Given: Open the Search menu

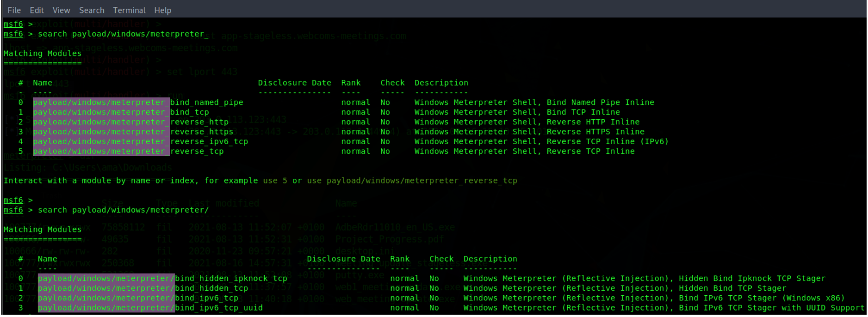Looking at the screenshot, I should pos(92,10).
